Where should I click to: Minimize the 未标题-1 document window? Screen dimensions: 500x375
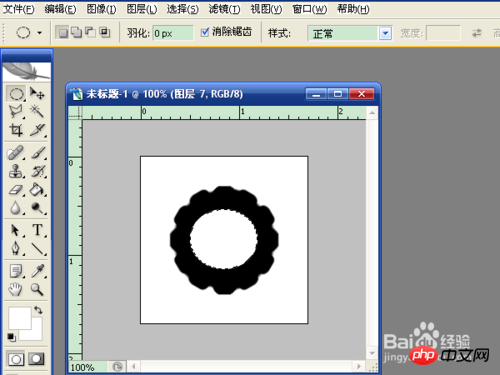(x=316, y=94)
